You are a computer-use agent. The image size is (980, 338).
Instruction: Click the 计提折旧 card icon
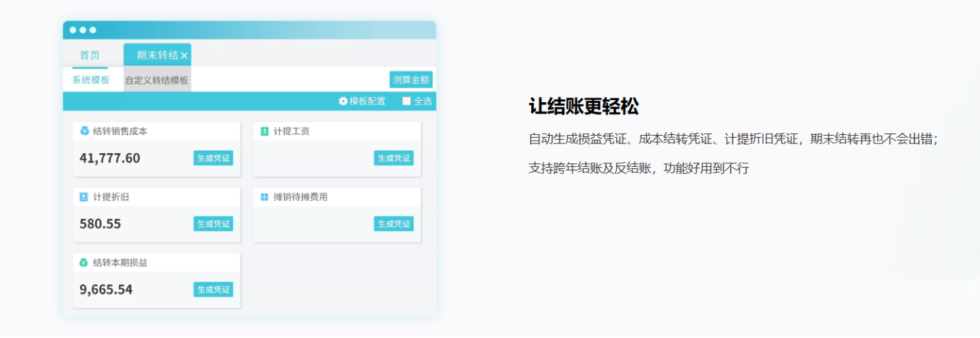(84, 197)
